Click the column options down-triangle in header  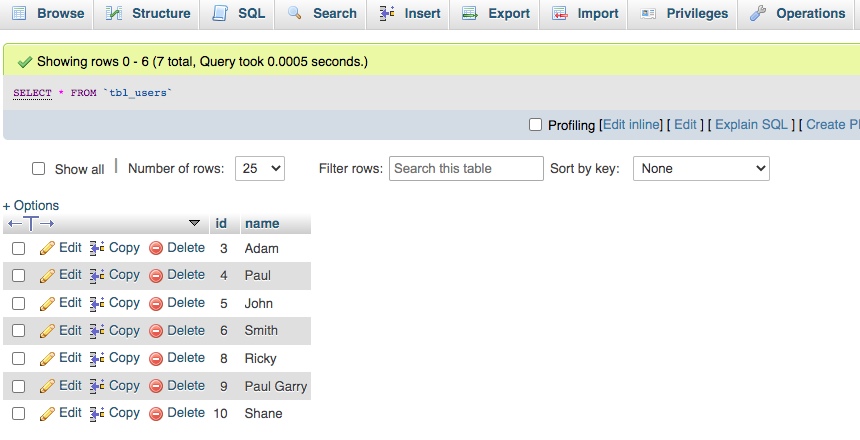194,223
